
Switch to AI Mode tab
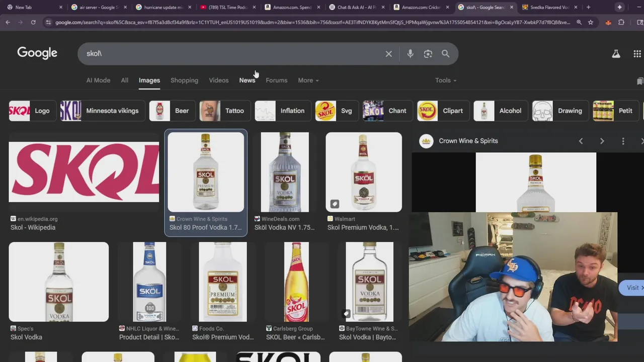98,80
